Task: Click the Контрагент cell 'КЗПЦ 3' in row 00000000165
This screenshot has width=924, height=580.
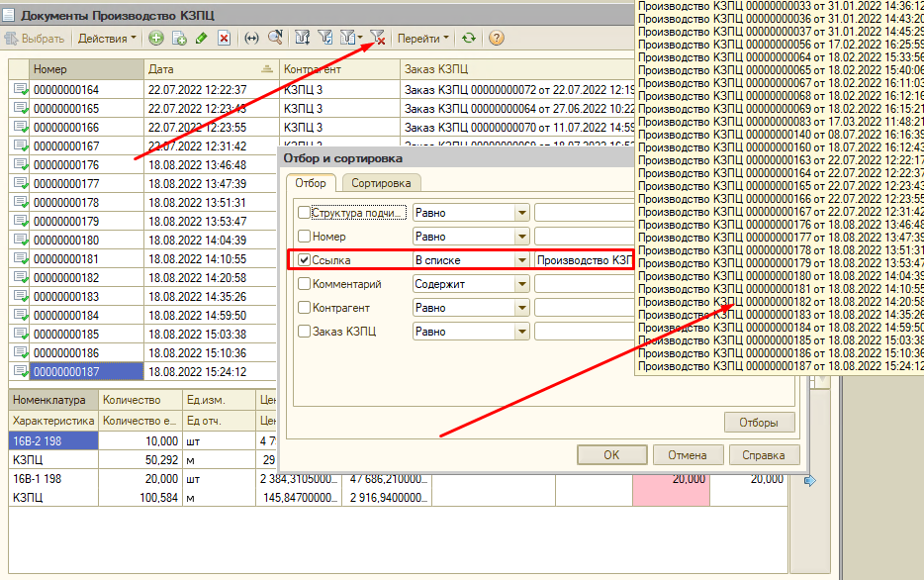Action: 339,109
